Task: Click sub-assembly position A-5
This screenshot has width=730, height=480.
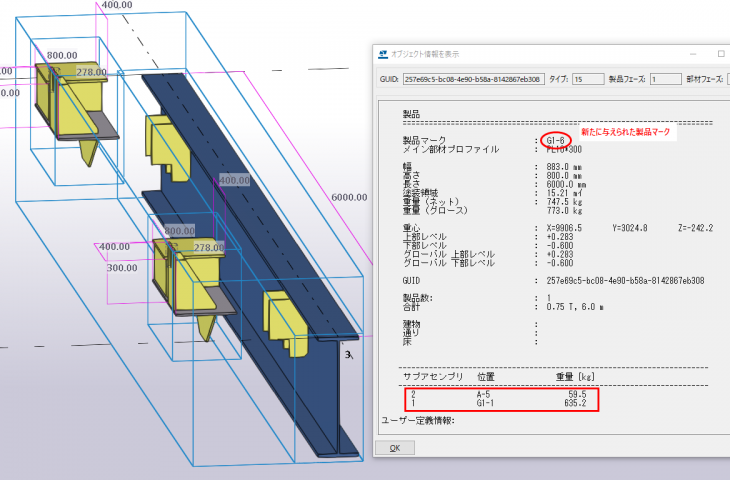Action: tap(483, 394)
